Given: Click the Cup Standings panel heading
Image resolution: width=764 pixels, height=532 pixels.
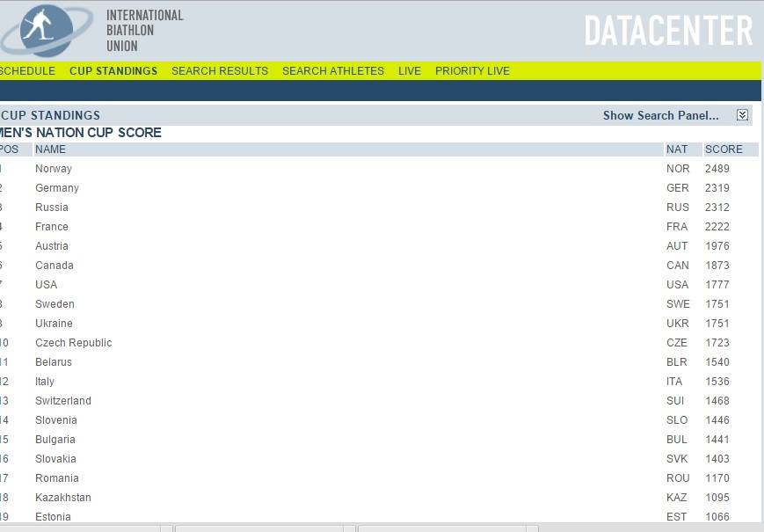Looking at the screenshot, I should (x=51, y=115).
